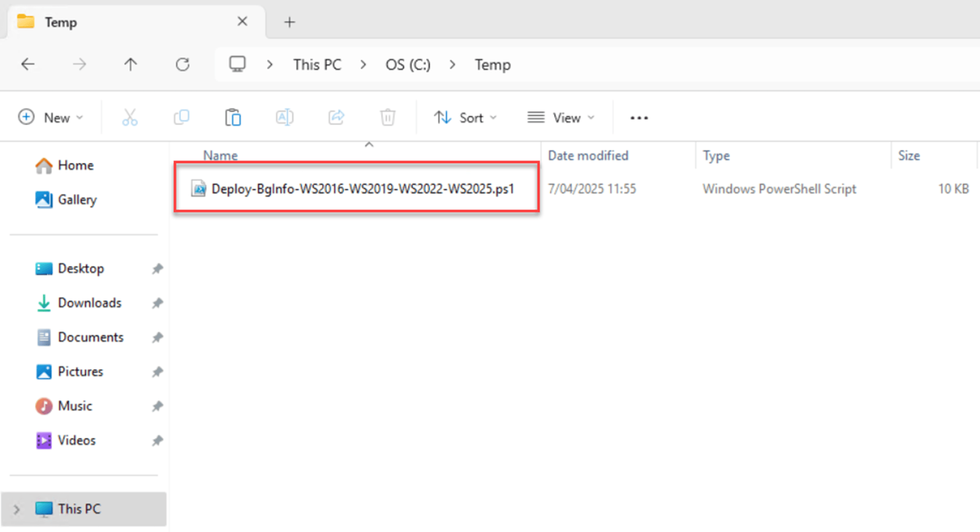Sort by Name column header
980x532 pixels.
click(220, 155)
